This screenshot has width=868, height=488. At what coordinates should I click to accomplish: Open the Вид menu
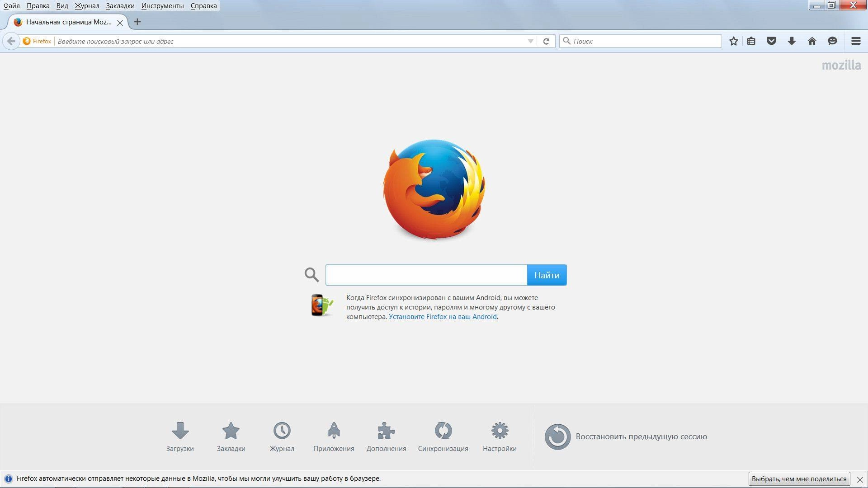click(x=62, y=6)
